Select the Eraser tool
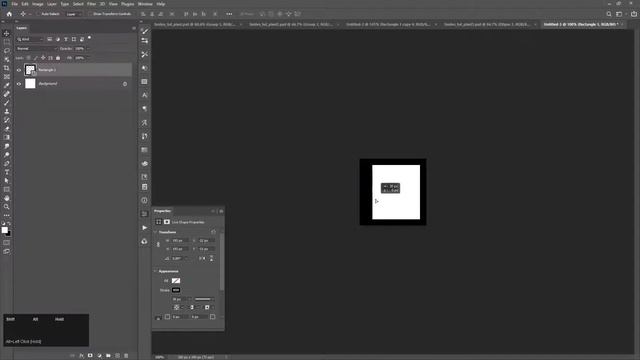Viewport: 640px width, 360px height. [7, 129]
